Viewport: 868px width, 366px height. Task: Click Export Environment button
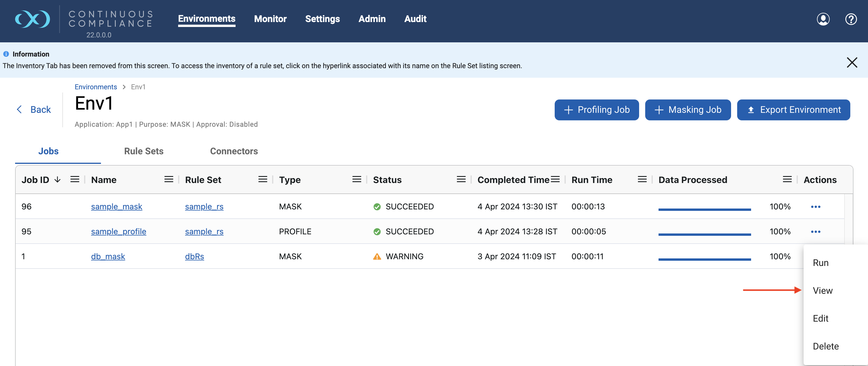pos(793,110)
